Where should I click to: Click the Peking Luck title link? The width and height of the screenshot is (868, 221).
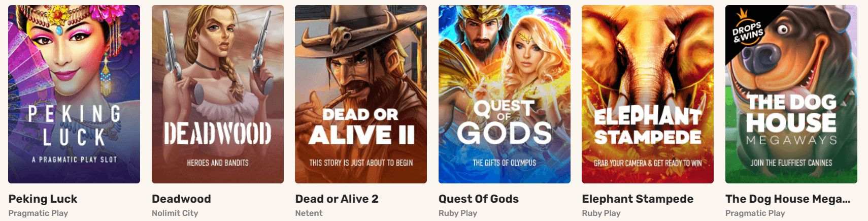43,199
